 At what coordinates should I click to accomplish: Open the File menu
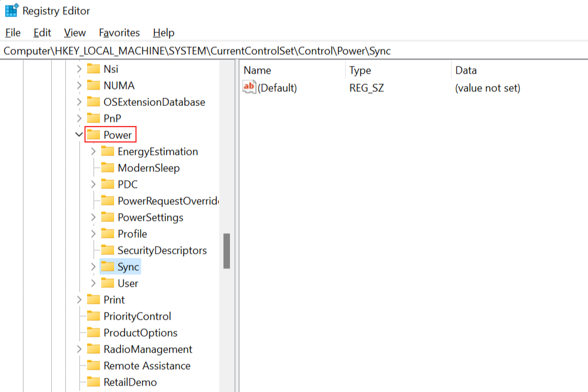click(13, 33)
